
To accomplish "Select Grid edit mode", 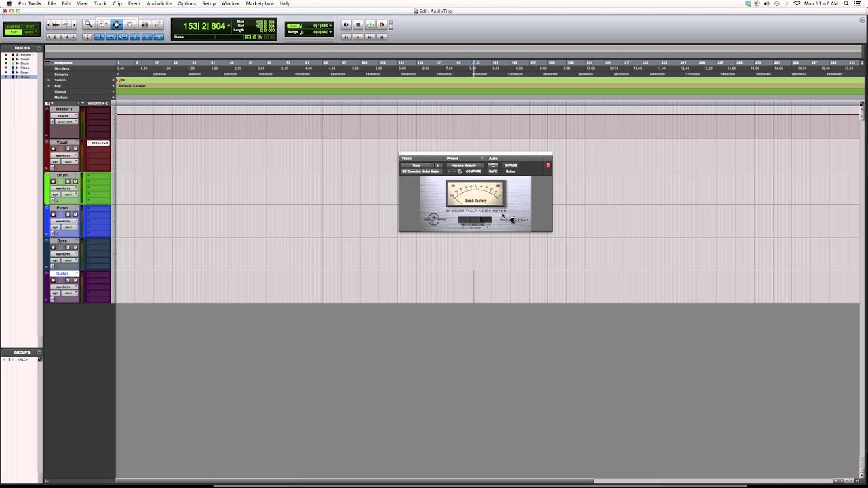I will tap(28, 32).
